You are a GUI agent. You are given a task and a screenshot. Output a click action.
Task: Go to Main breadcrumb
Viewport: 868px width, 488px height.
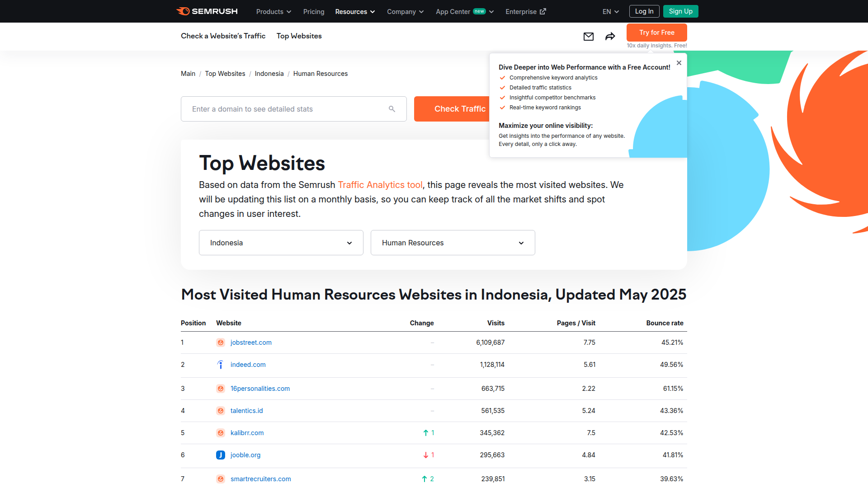pos(188,74)
